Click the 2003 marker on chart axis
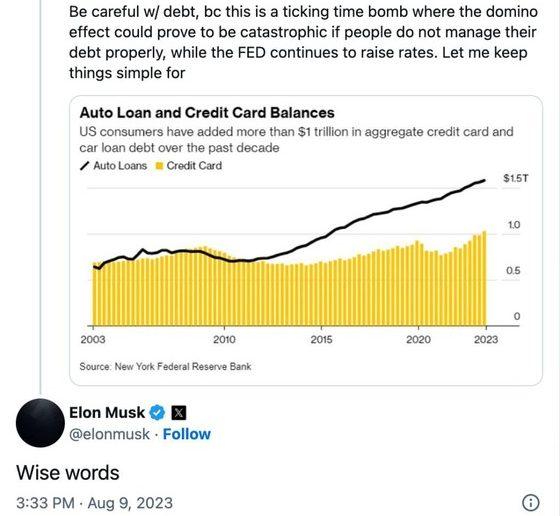This screenshot has width=560, height=516. coord(93,339)
